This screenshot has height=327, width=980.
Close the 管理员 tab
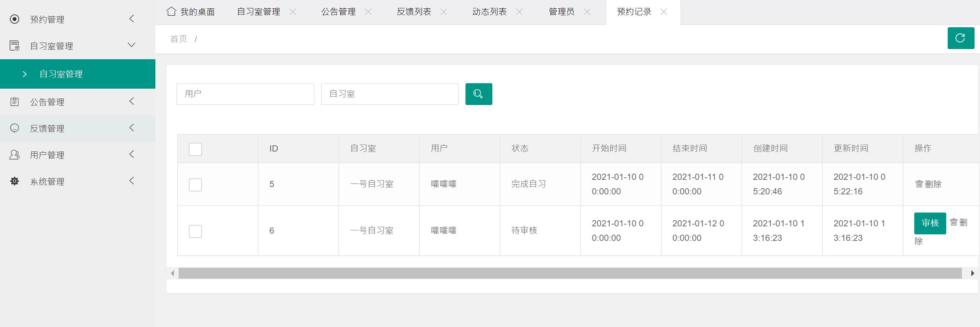(x=587, y=12)
